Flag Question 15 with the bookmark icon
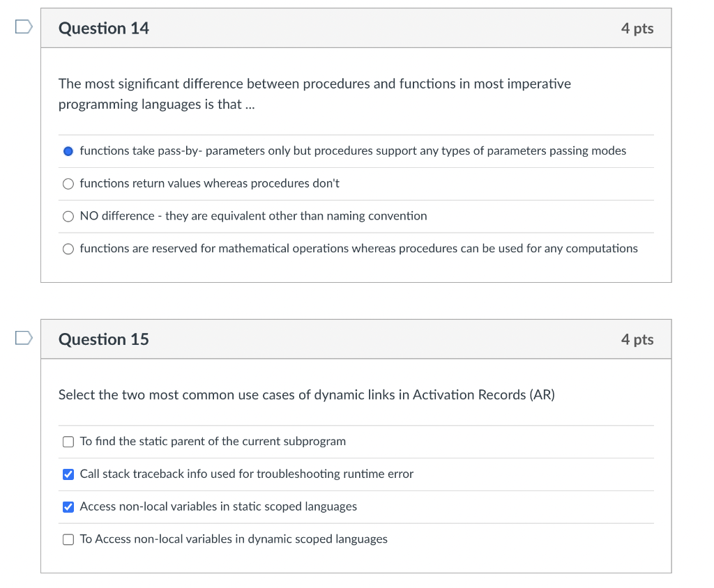Image resolution: width=714 pixels, height=588 pixels. 24,339
